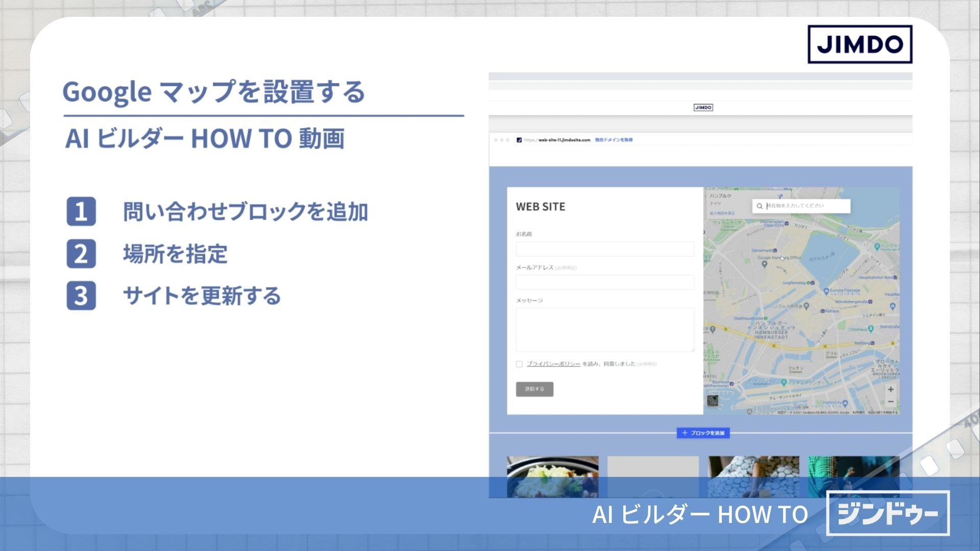Click the HafenCity shopping marker
The height and width of the screenshot is (551, 980).
point(845,404)
